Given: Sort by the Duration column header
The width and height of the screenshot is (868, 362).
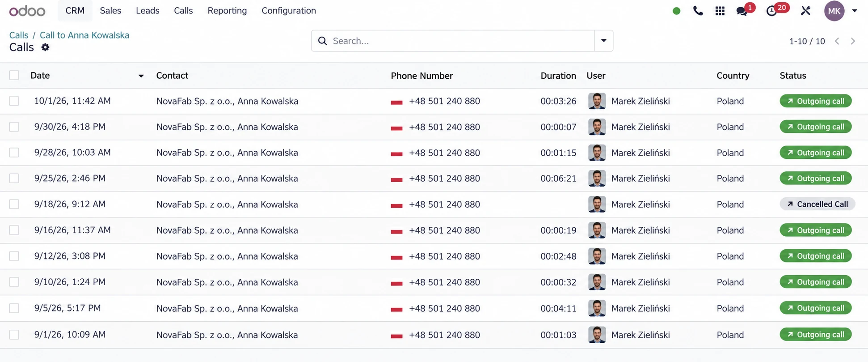Looking at the screenshot, I should [558, 76].
